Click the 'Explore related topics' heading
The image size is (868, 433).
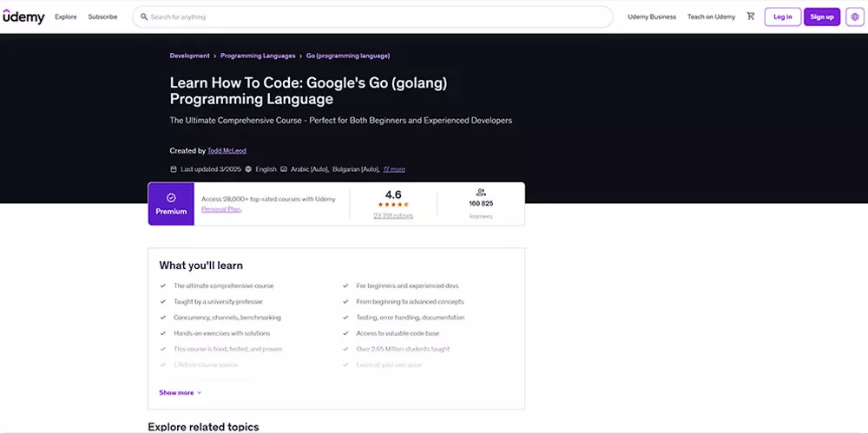pos(203,427)
